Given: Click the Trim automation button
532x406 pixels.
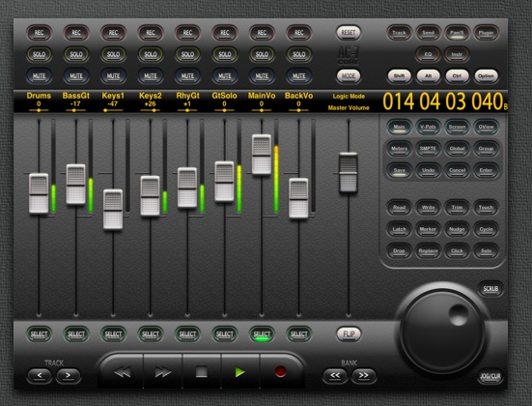Looking at the screenshot, I should tap(457, 208).
